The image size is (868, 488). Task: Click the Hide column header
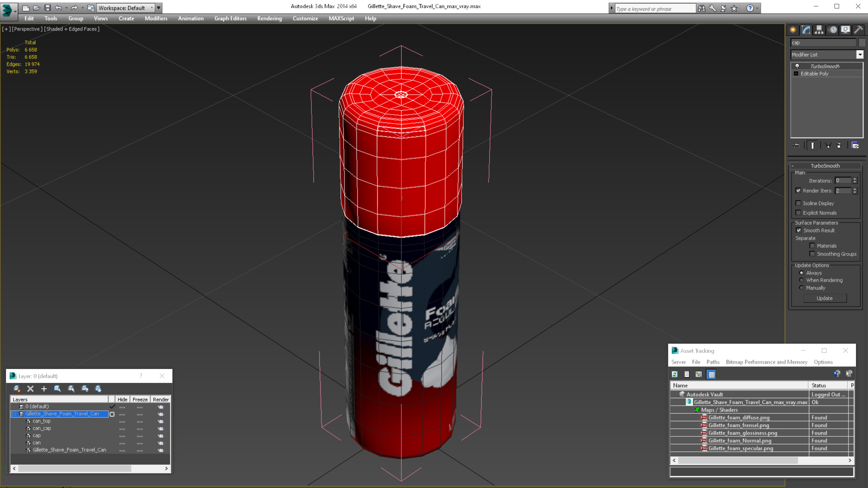click(x=122, y=399)
